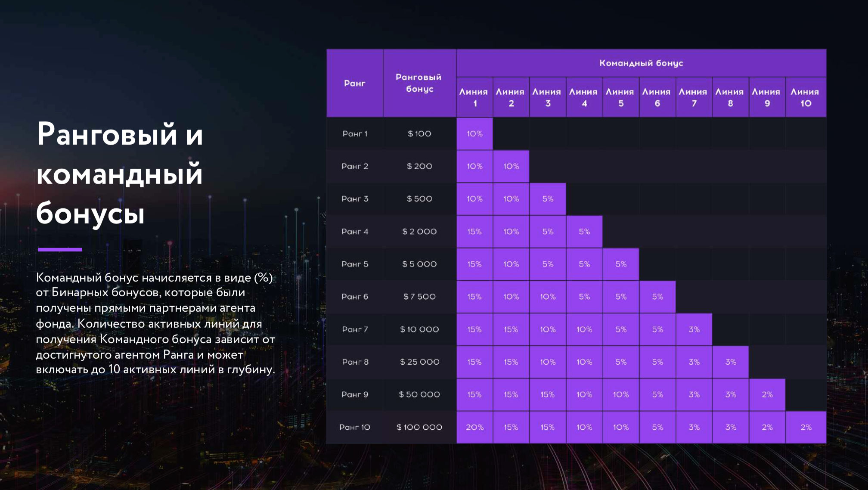Click the "Линия 1" column header
The width and height of the screenshot is (868, 490).
474,97
